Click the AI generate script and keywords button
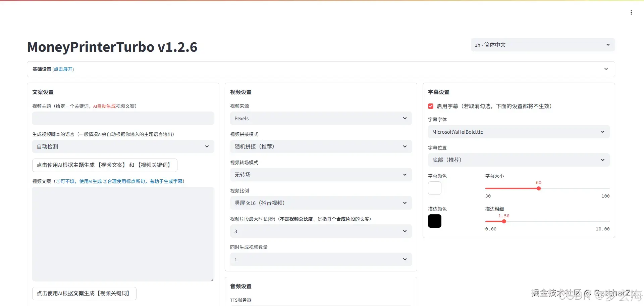Image resolution: width=644 pixels, height=306 pixels. (x=104, y=165)
